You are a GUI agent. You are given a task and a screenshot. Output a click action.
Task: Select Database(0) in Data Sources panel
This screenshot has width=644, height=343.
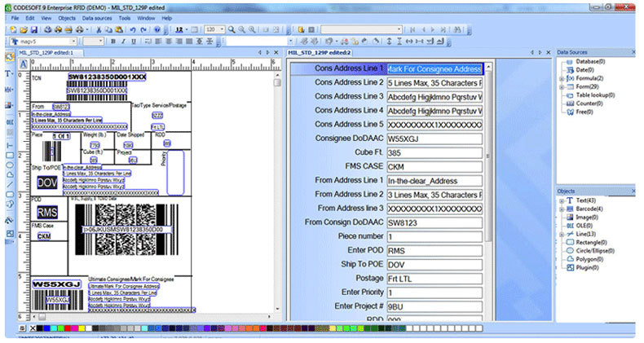589,61
